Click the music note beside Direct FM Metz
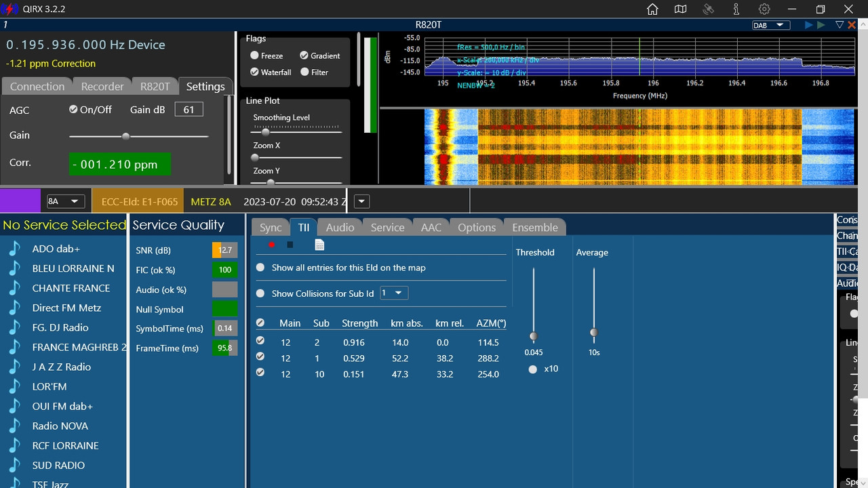 coord(14,308)
